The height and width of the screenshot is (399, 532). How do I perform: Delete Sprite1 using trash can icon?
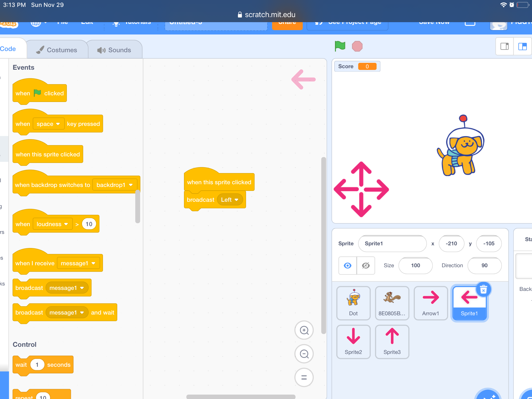483,290
